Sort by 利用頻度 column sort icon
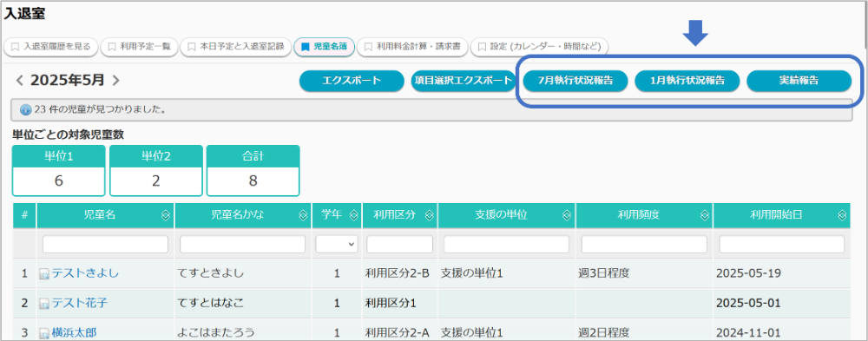This screenshot has height=341, width=868. pyautogui.click(x=704, y=216)
